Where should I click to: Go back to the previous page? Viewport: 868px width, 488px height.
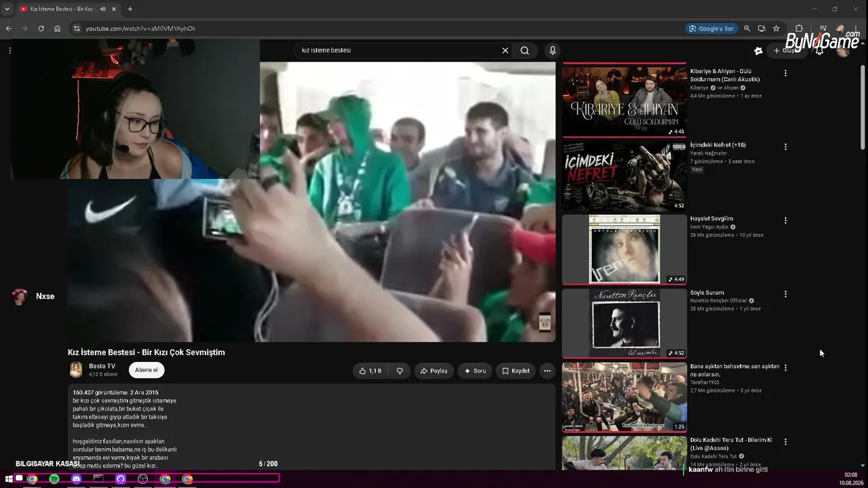pyautogui.click(x=9, y=28)
